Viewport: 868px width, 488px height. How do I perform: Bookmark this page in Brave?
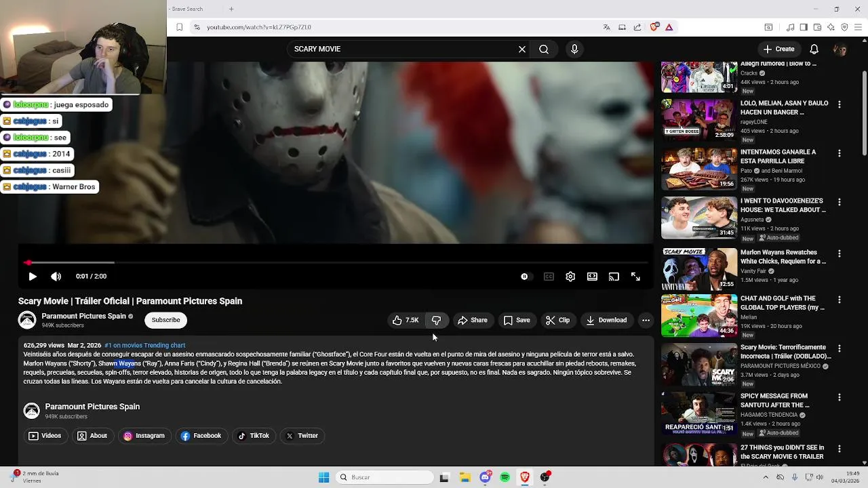[x=179, y=27]
